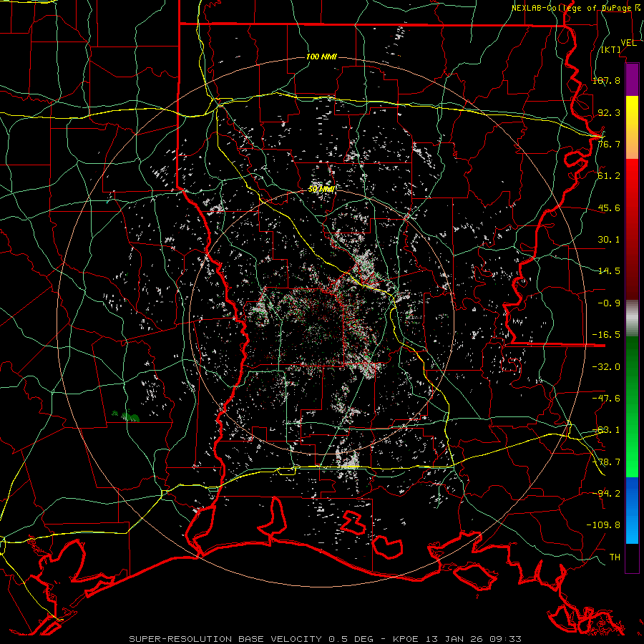Select the -109.8 scale value
Image resolution: width=644 pixels, height=644 pixels.
click(603, 525)
